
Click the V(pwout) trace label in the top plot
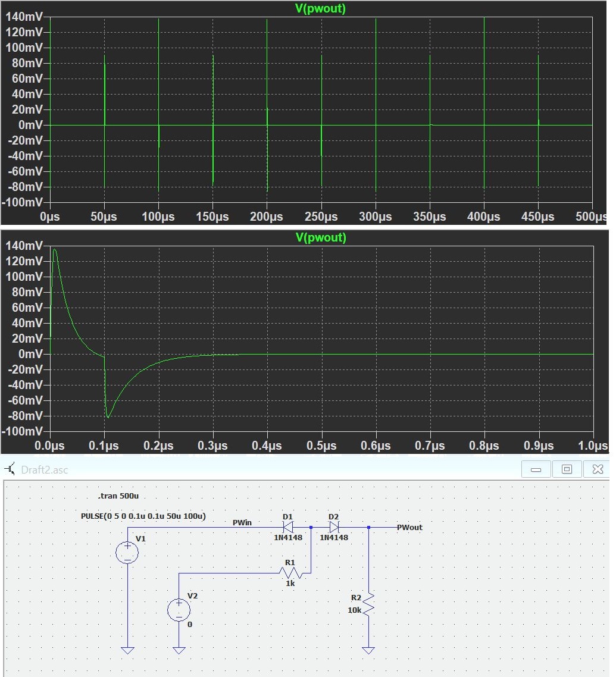point(320,8)
